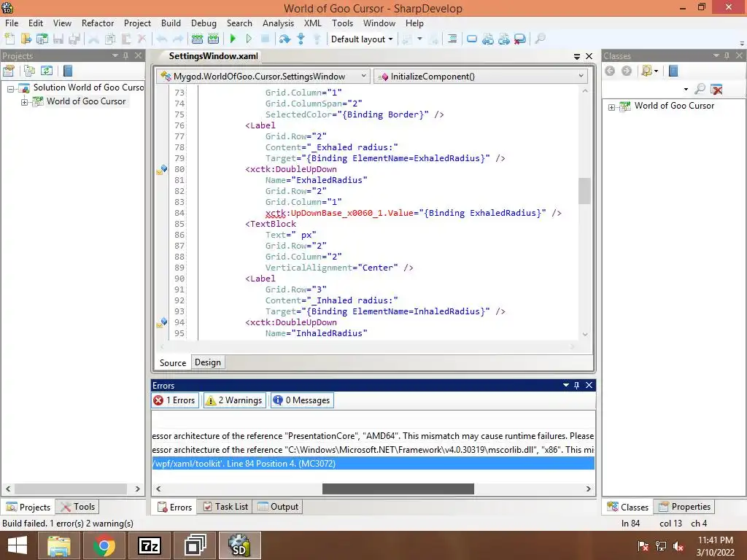The width and height of the screenshot is (747, 560).
Task: Click the Toggle Comment toolbar icon
Action: (472, 39)
